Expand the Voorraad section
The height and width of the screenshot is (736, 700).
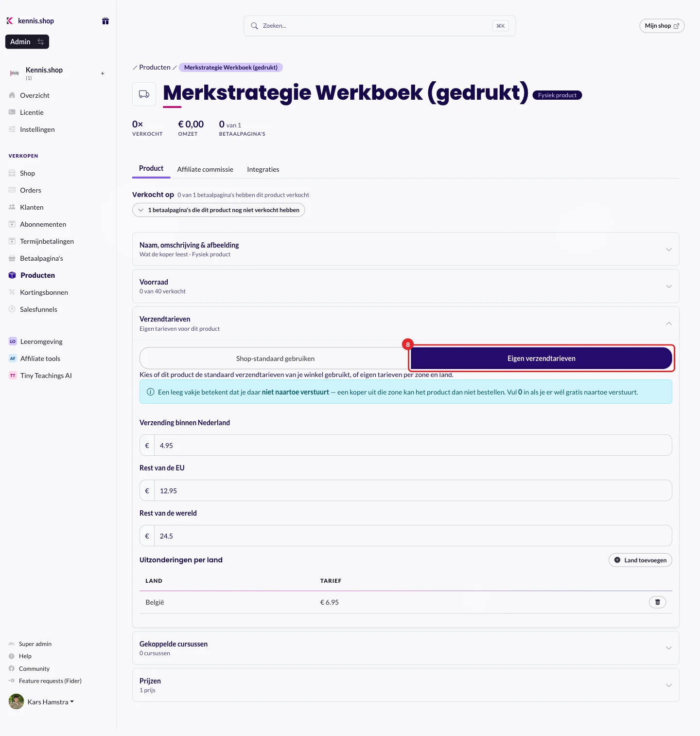point(406,286)
